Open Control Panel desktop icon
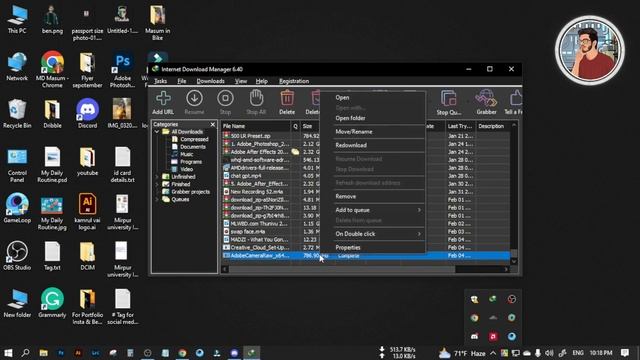 (17, 165)
